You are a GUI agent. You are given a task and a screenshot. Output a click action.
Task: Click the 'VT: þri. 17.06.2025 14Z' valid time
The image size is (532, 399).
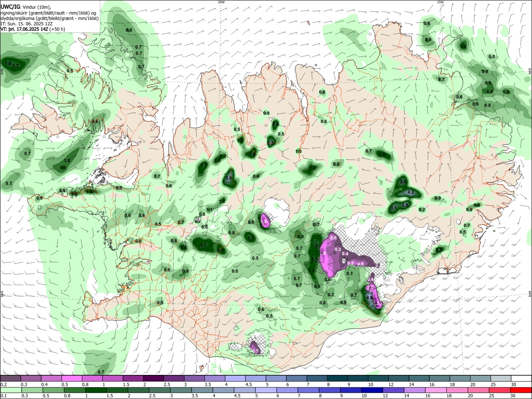coord(25,29)
